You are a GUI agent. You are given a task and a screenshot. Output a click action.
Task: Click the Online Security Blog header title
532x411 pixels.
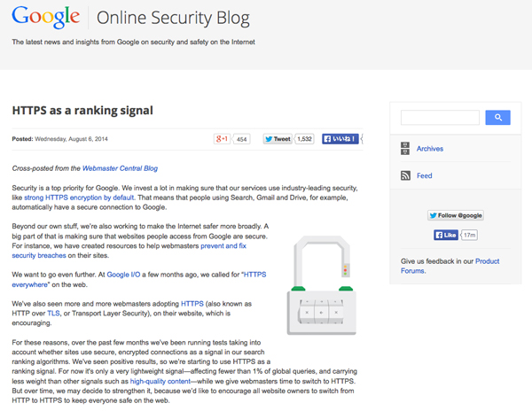(x=172, y=18)
